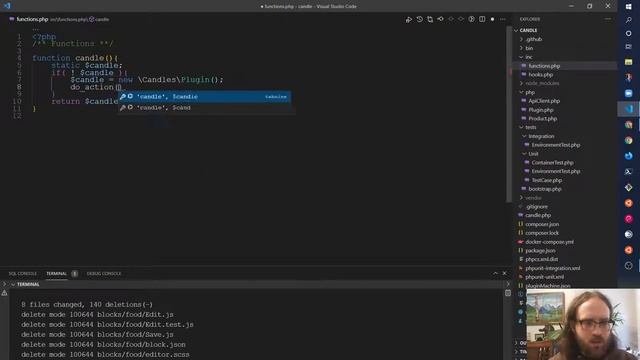640x360 pixels.
Task: Click the taskbar Search magnifier icon
Action: [x=629, y=20]
